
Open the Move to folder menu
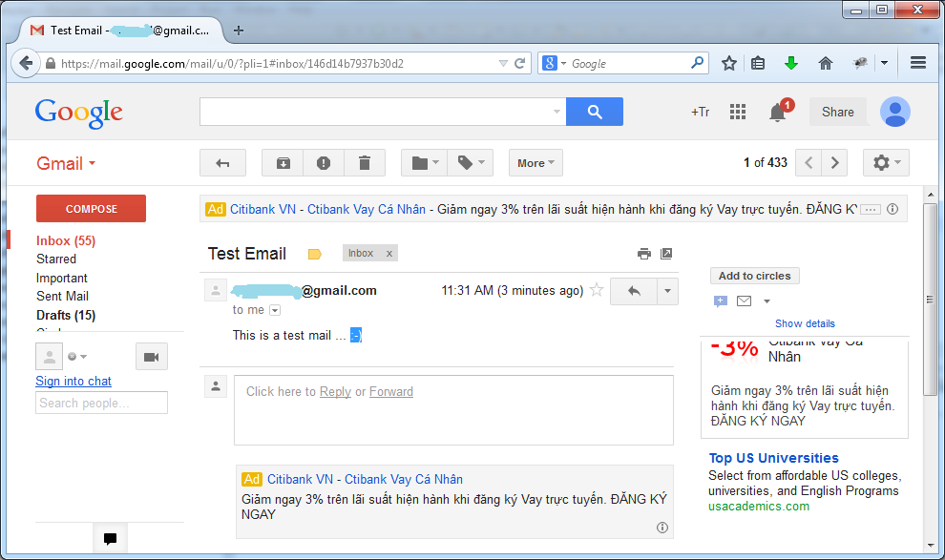tap(424, 162)
